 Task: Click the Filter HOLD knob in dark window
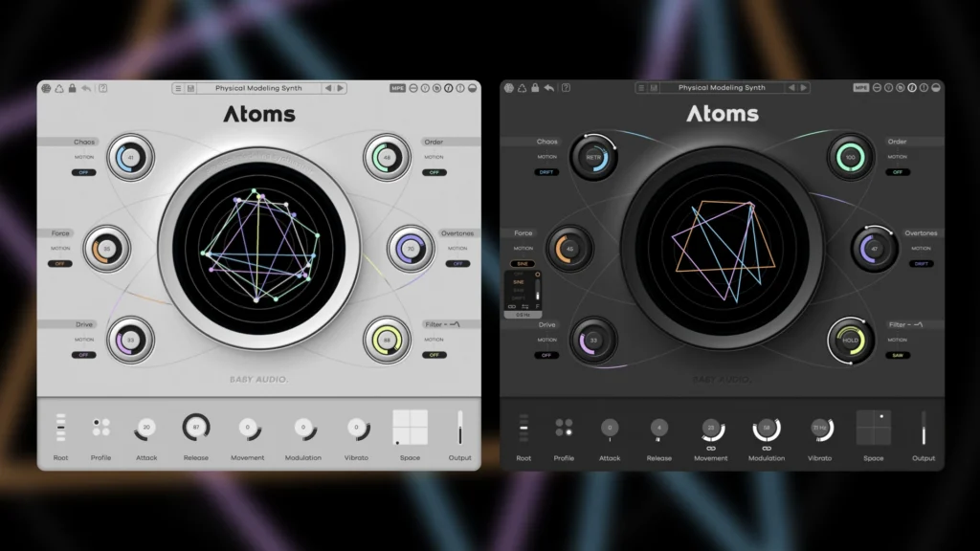(x=851, y=341)
